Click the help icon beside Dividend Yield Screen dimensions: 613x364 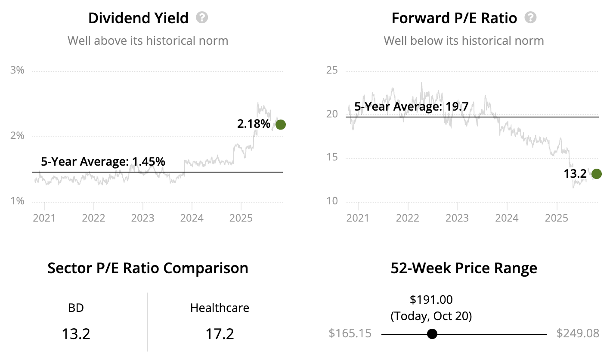pyautogui.click(x=202, y=18)
